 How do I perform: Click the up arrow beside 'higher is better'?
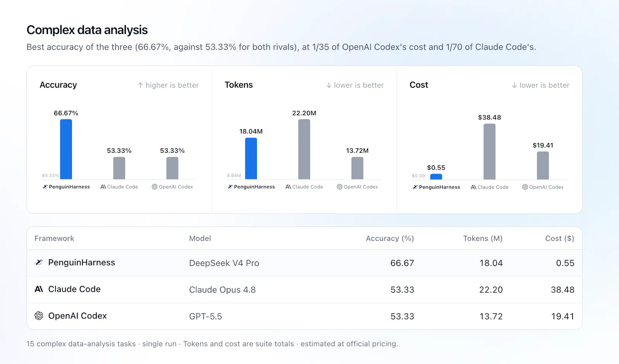[140, 85]
